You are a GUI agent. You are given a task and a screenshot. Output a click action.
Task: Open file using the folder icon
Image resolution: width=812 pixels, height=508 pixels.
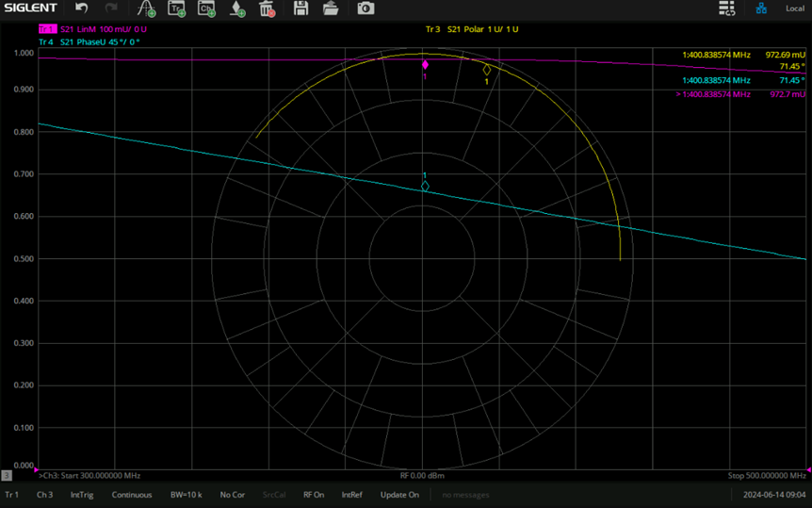331,8
